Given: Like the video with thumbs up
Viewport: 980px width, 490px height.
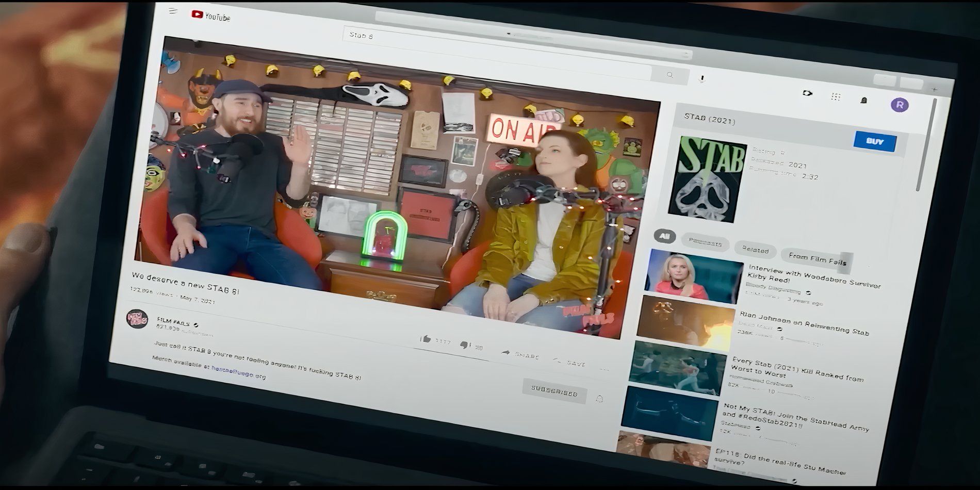Looking at the screenshot, I should (426, 339).
